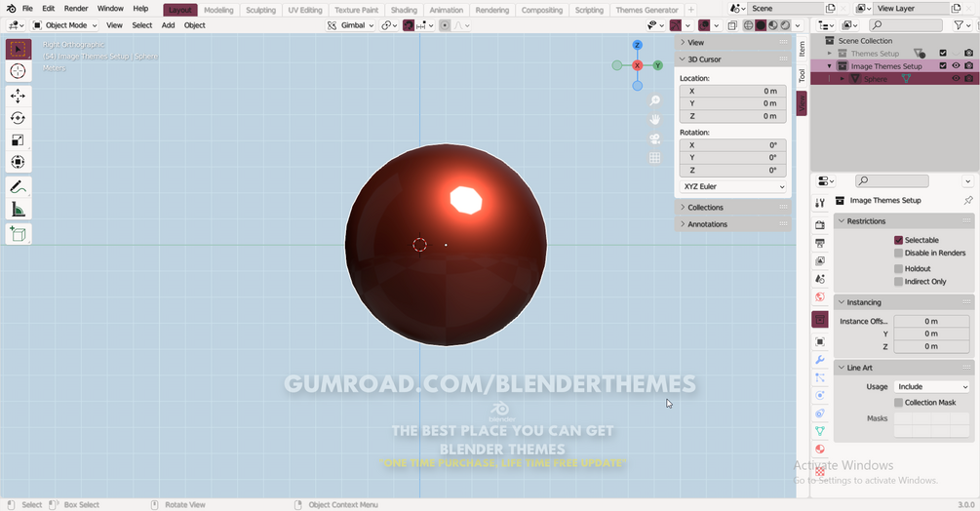Expand the View panel in sidebar
The height and width of the screenshot is (511, 980).
pyautogui.click(x=732, y=43)
